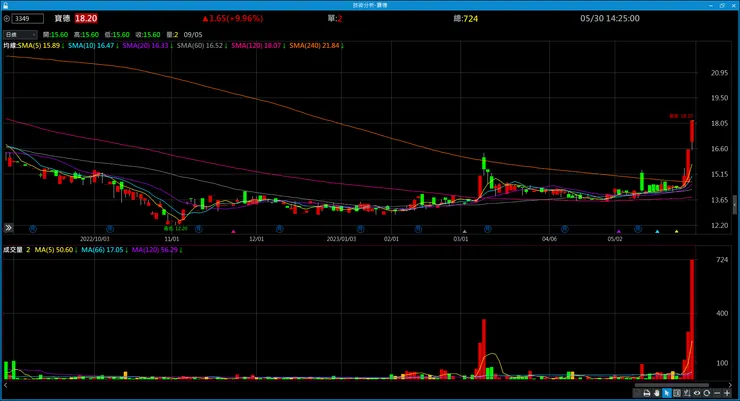The height and width of the screenshot is (401, 740).
Task: Focus the stock code field showing 3349
Action: pos(28,19)
